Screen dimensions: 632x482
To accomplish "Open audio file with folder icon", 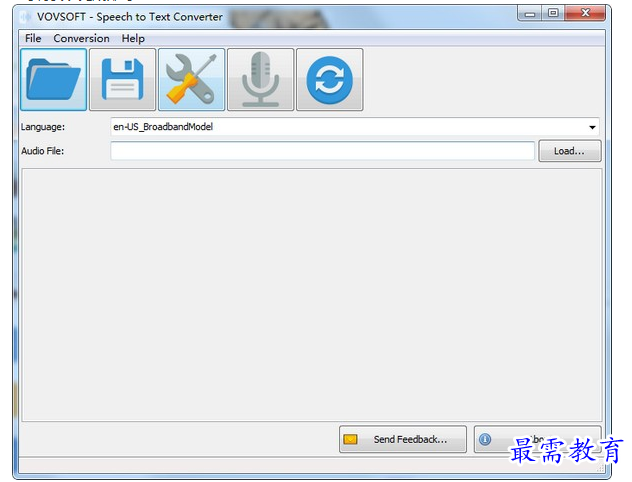I will click(54, 79).
